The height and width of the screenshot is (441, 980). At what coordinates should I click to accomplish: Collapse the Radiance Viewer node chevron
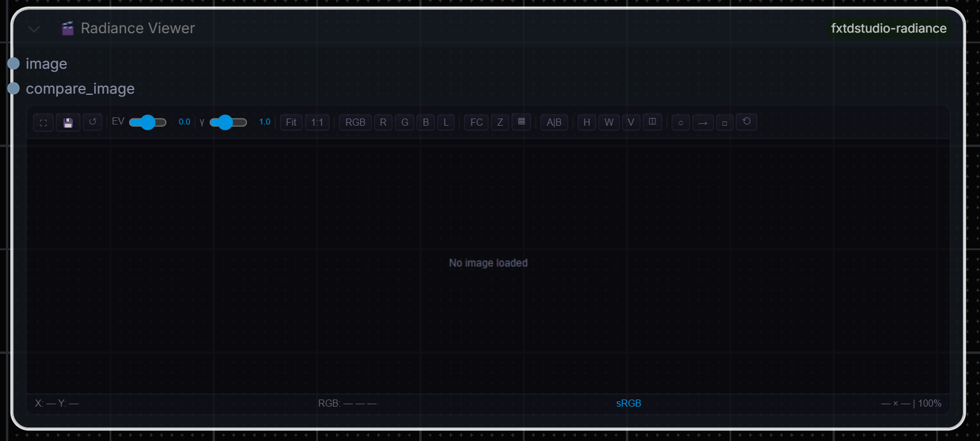coord(34,28)
